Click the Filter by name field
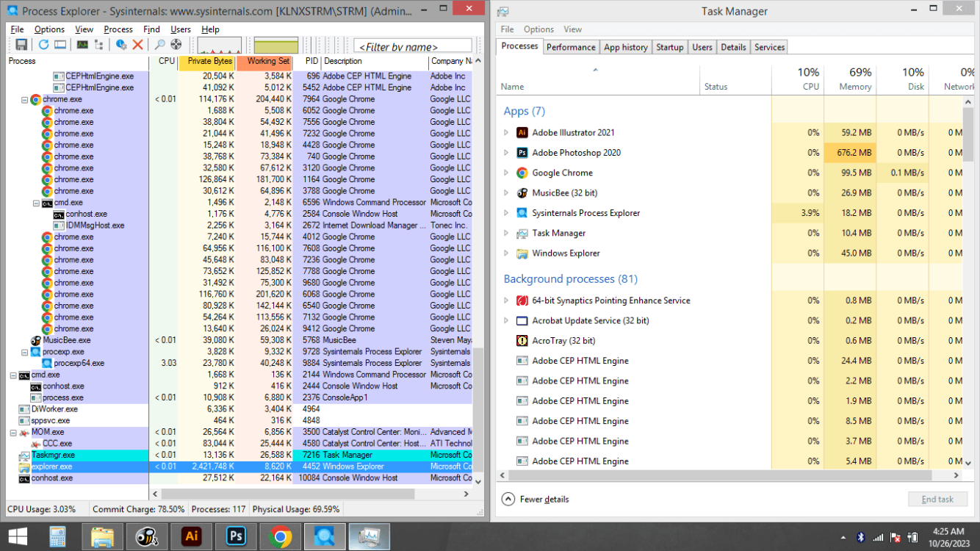980x551 pixels. (x=412, y=46)
